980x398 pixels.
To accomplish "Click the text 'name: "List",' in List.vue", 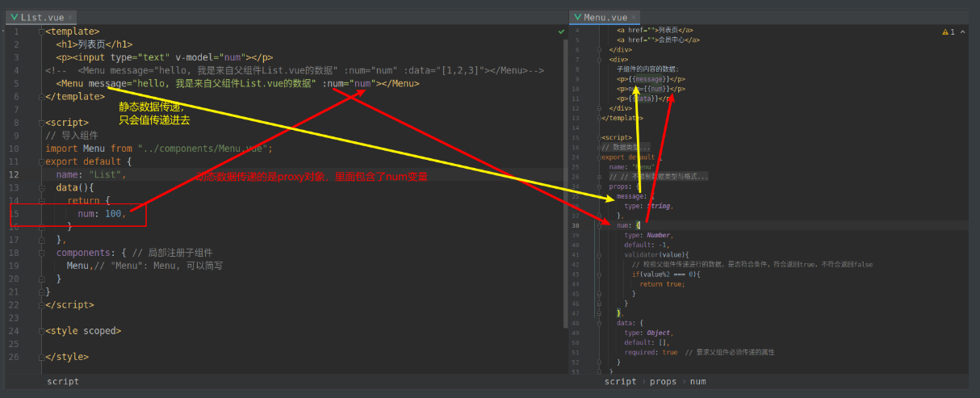I will [91, 174].
